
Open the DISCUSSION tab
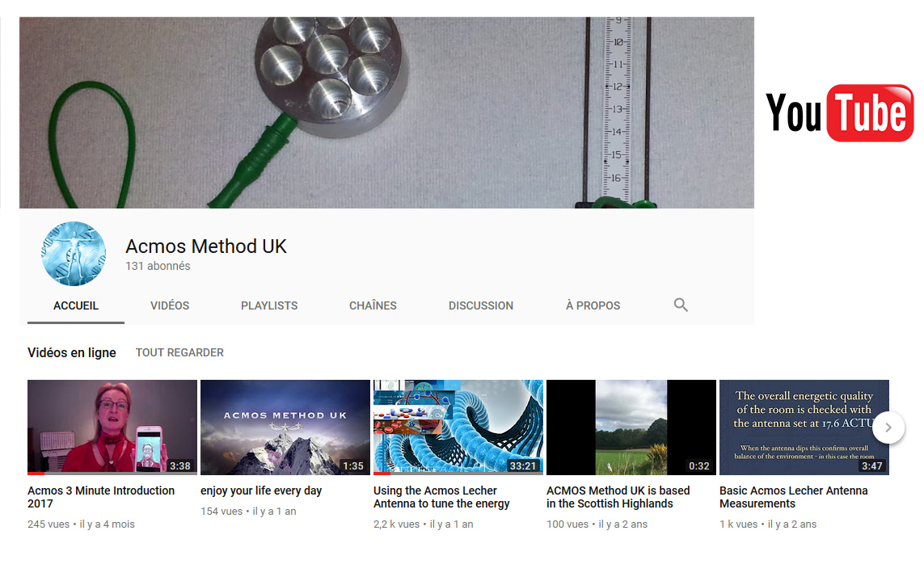tap(481, 306)
